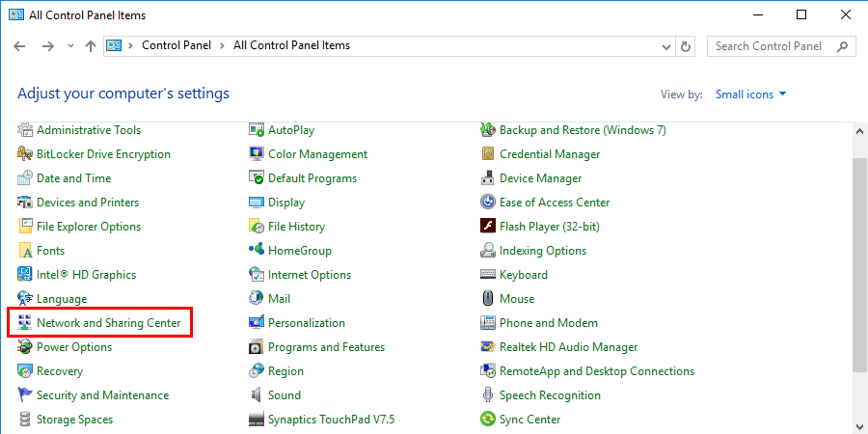Click the Recovery icon
This screenshot has width=868, height=434.
[25, 371]
